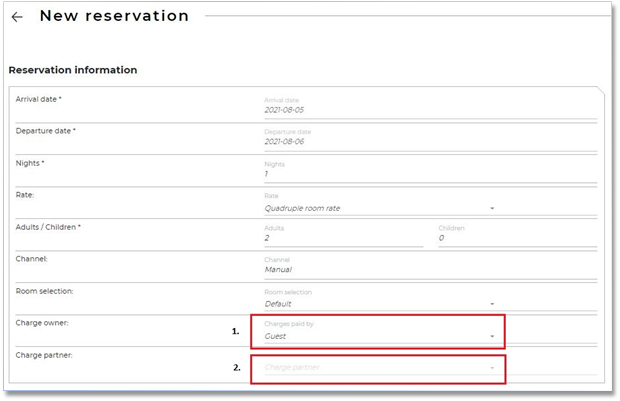
Task: Open the Charge partner dropdown arrow
Action: [x=492, y=368]
